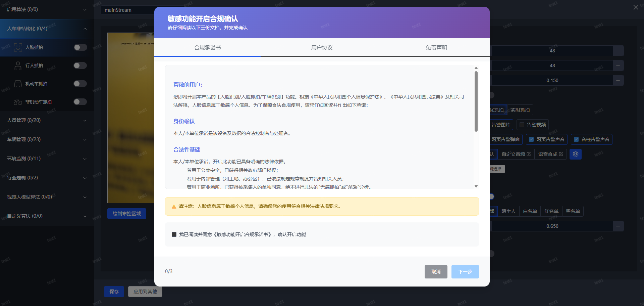Close the panel with top-right X
644x306 pixels.
pos(636,7)
